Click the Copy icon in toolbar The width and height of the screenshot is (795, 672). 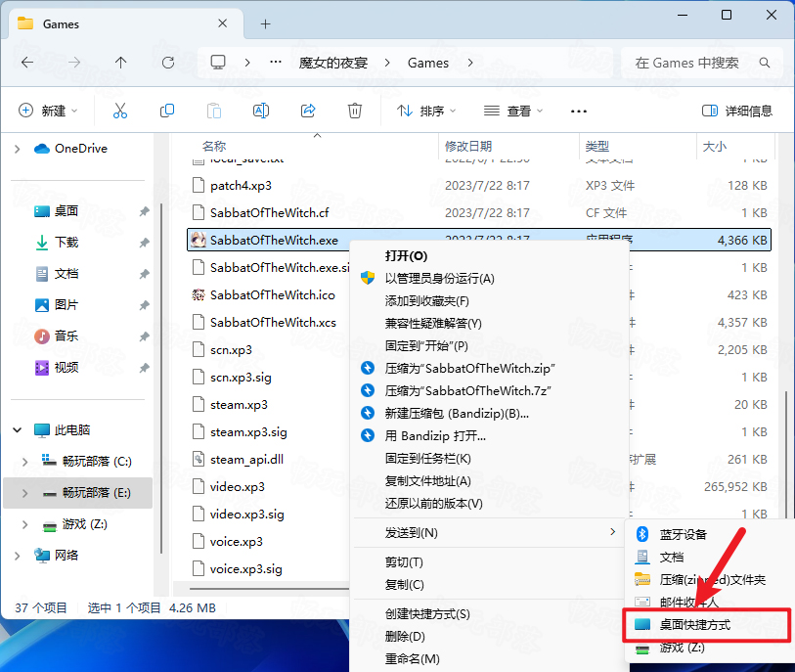(x=167, y=111)
